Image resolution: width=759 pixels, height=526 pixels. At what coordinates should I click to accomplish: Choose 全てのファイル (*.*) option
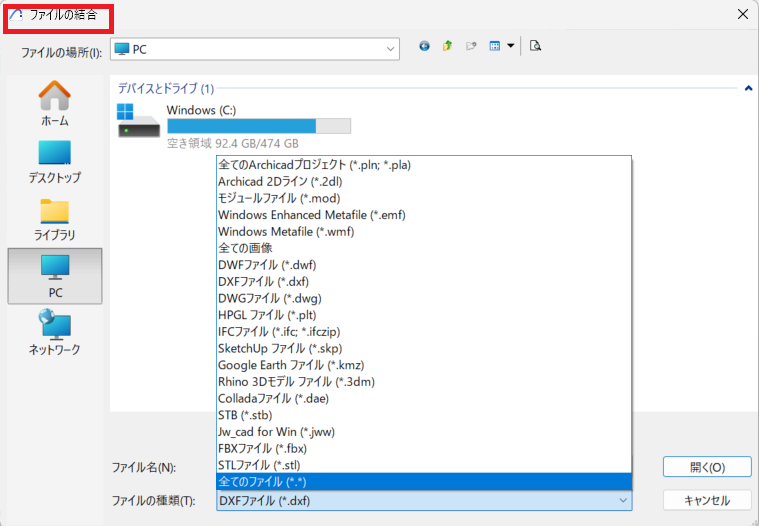click(x=424, y=482)
